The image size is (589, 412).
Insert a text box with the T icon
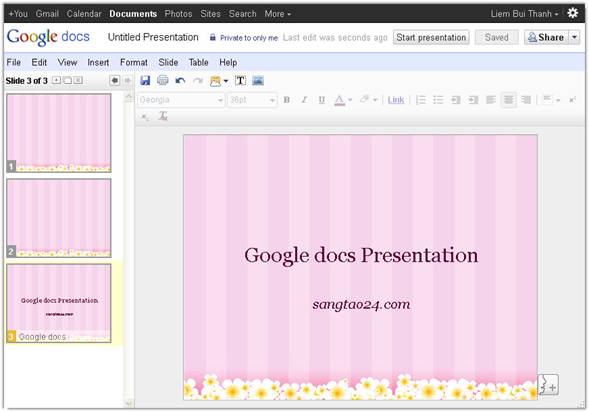tap(240, 80)
